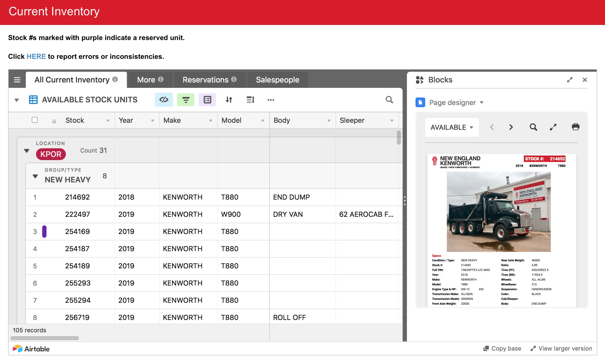Viewport: 605px width, 364px height.
Task: Click the vertical scrollbar of the grid
Action: [x=399, y=138]
